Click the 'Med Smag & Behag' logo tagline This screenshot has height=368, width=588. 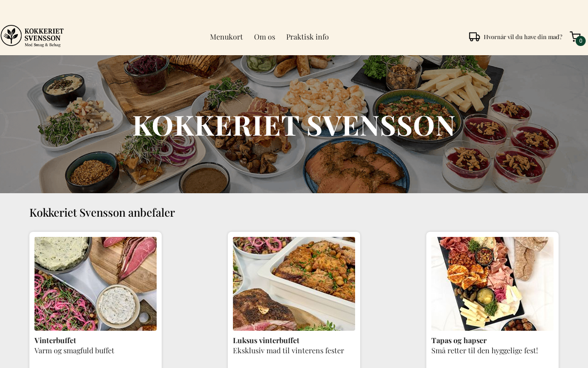(x=43, y=45)
